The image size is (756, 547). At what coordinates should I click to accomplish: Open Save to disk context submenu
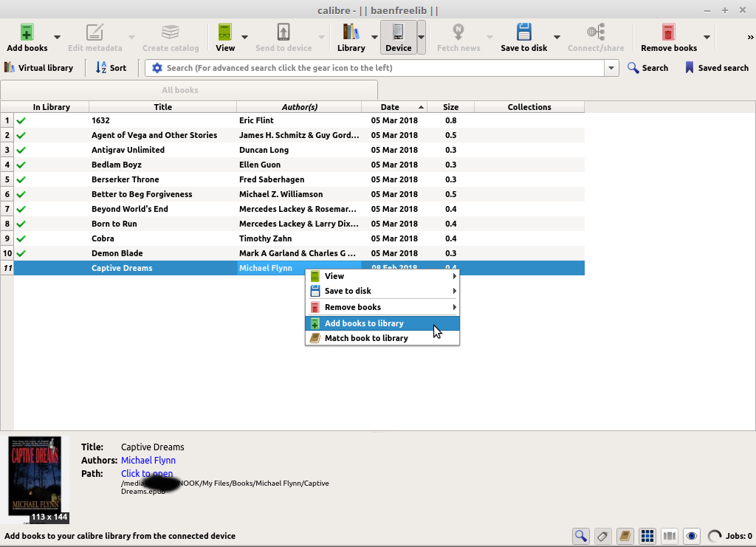click(382, 291)
